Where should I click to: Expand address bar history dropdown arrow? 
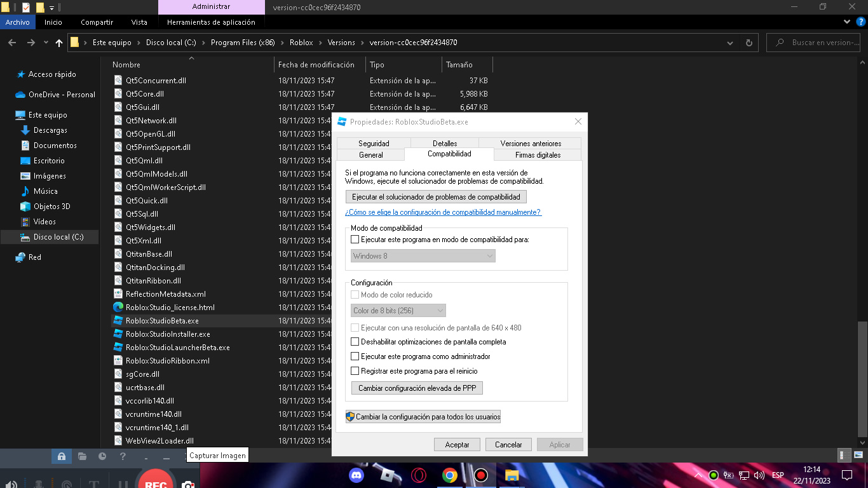pos(730,43)
